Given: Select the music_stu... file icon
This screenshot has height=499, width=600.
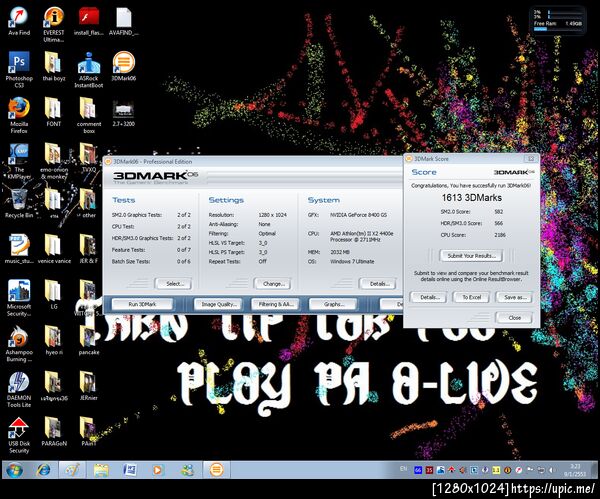Looking at the screenshot, I should click(19, 249).
